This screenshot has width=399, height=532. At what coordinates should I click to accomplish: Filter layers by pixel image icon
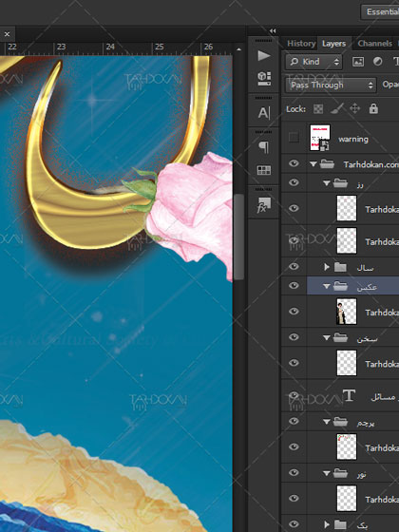(x=358, y=62)
